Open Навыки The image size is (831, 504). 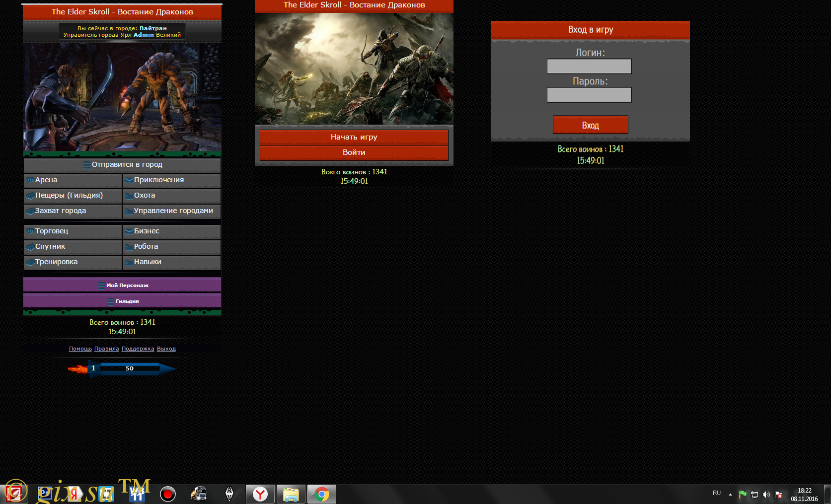tap(171, 262)
